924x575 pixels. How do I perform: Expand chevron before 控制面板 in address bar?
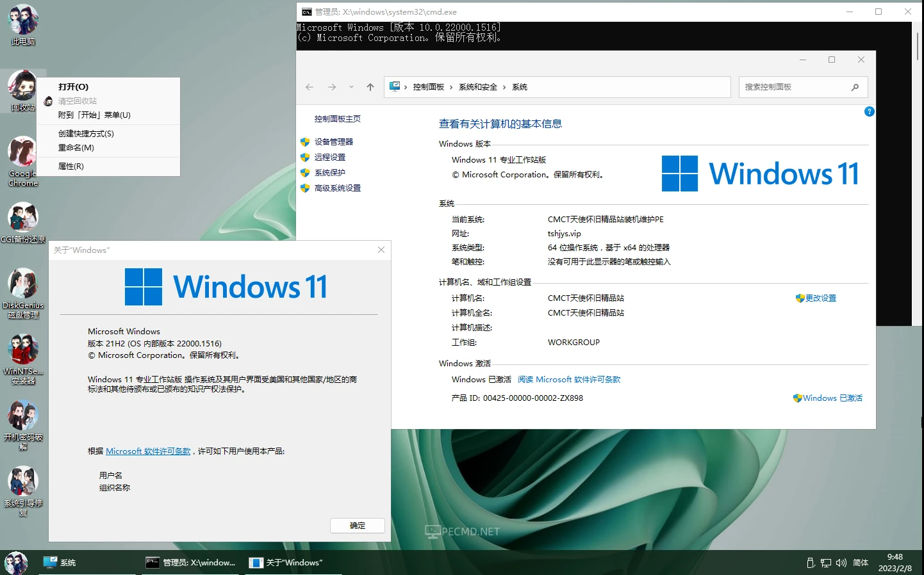coord(406,87)
